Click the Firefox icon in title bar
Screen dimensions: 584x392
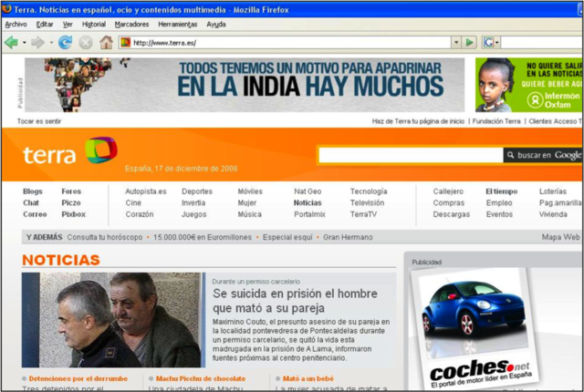tap(6, 8)
